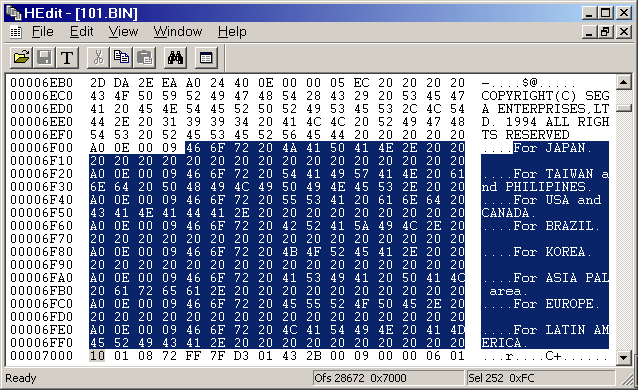Open Find with the binoculars icon
The image size is (638, 390).
[x=175, y=58]
